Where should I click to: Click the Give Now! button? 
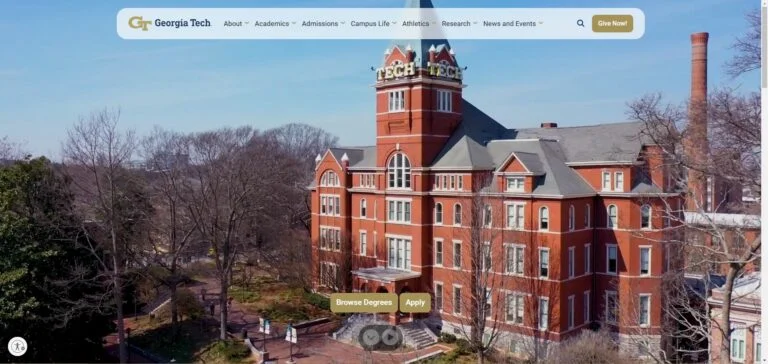click(x=612, y=24)
